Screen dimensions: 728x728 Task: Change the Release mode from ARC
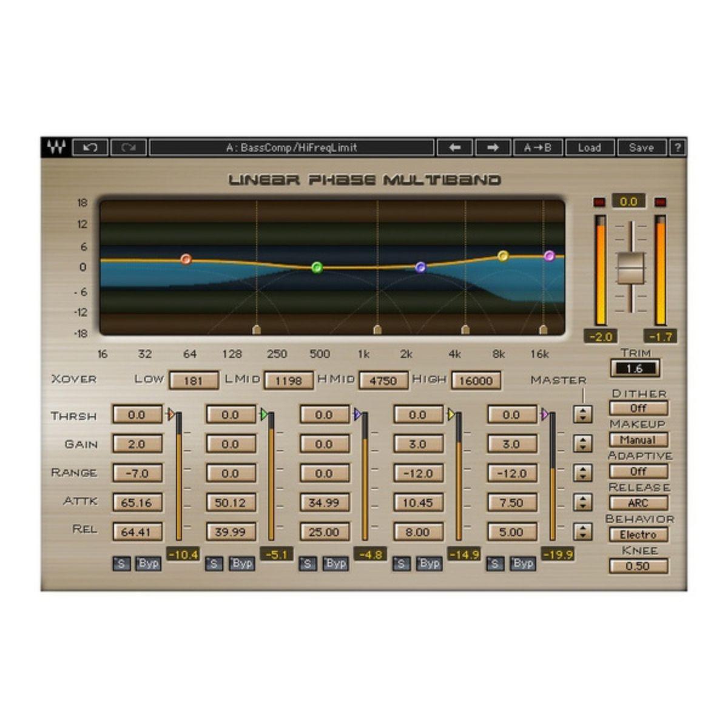pyautogui.click(x=638, y=503)
